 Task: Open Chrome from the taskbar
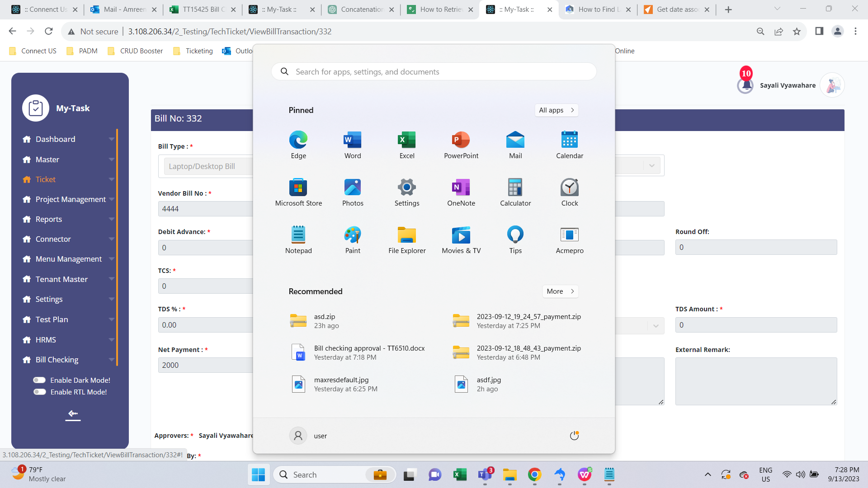coord(534,474)
